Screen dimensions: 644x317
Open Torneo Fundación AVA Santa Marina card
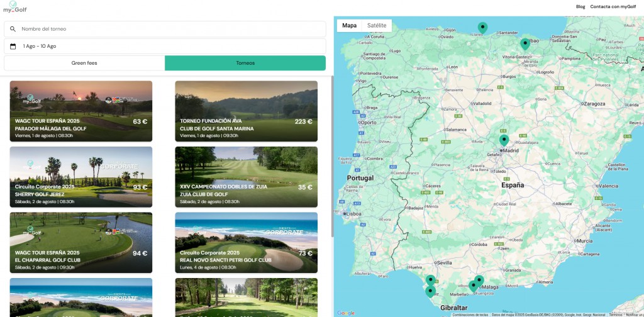point(246,111)
